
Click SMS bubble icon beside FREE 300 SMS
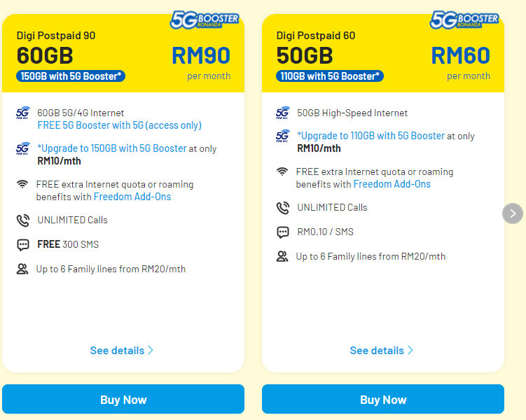23,245
